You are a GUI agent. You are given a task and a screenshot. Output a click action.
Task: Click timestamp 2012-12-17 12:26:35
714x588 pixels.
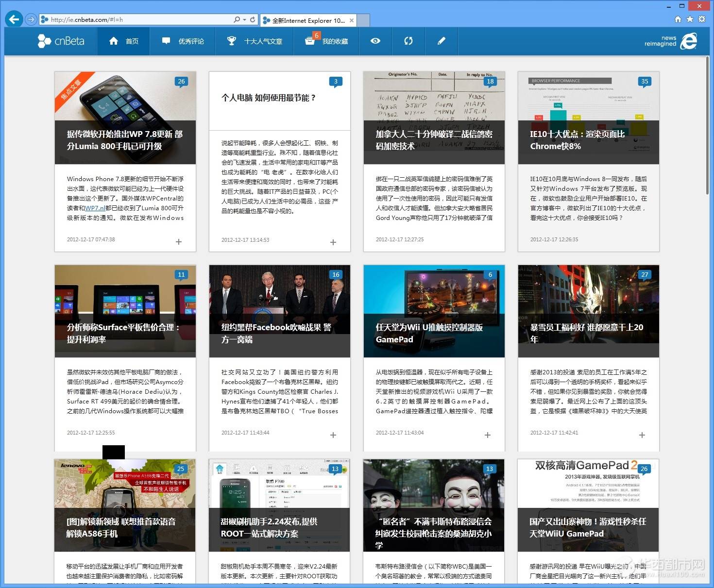pyautogui.click(x=554, y=239)
